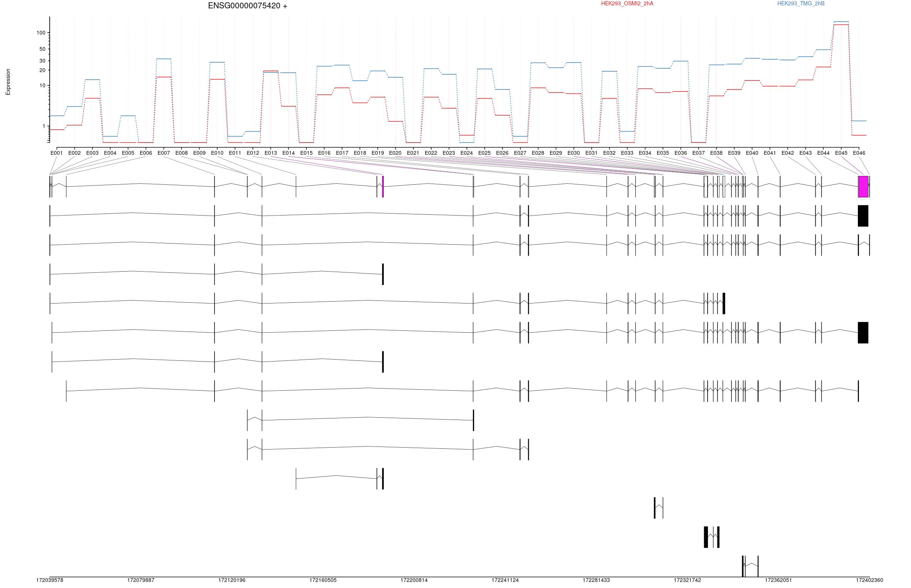Image resolution: width=911 pixels, height=588 pixels.
Task: Click the exon label E036
Action: (x=680, y=153)
